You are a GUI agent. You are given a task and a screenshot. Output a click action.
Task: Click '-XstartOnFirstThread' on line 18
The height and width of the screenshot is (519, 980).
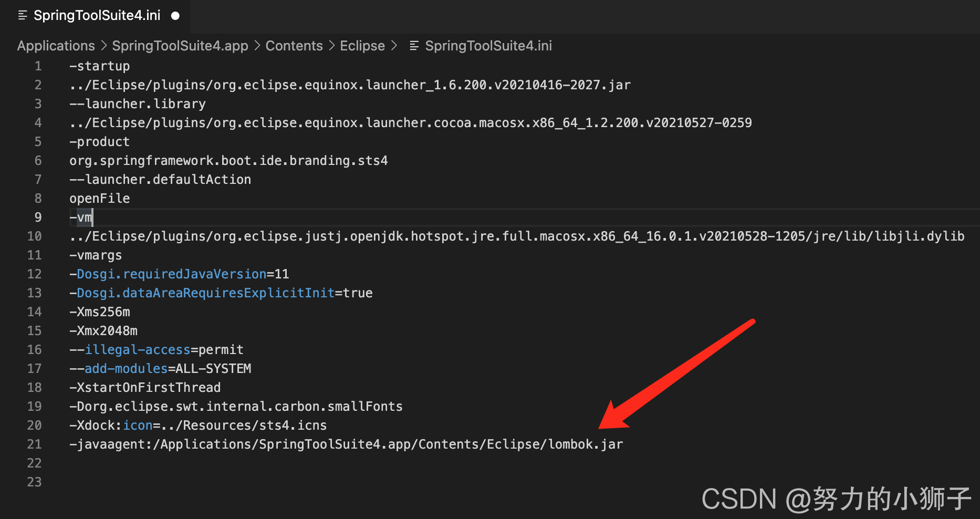[145, 388]
